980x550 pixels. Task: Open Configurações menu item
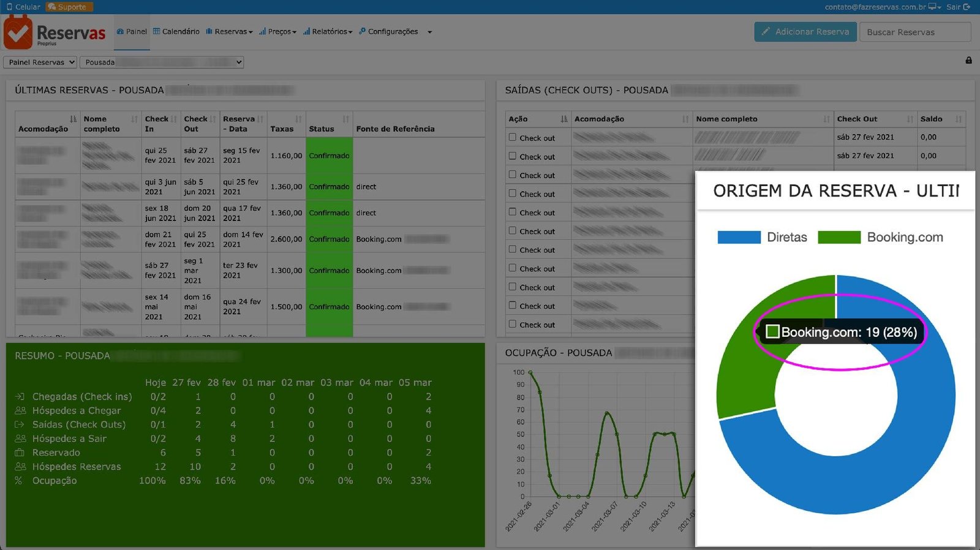pos(388,32)
